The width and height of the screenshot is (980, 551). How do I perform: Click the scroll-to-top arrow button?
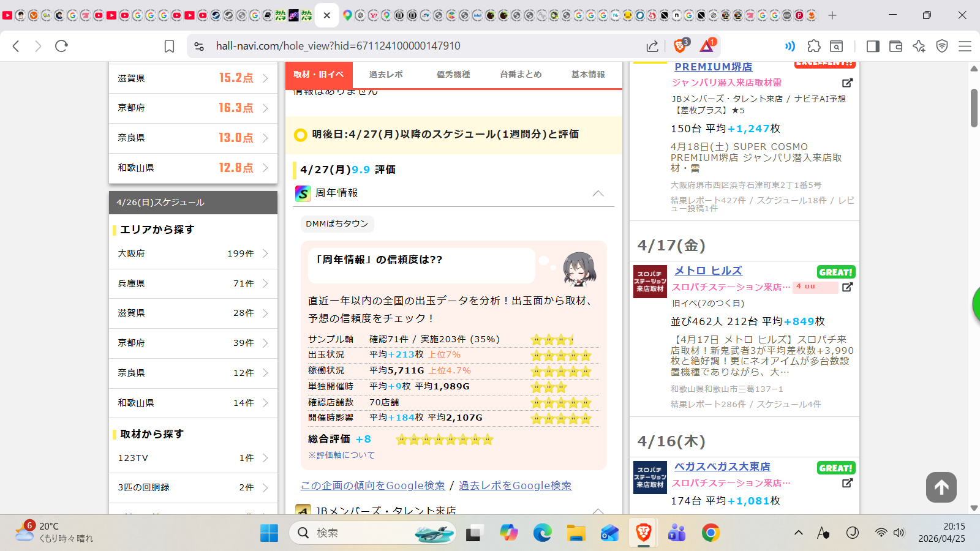click(x=941, y=487)
